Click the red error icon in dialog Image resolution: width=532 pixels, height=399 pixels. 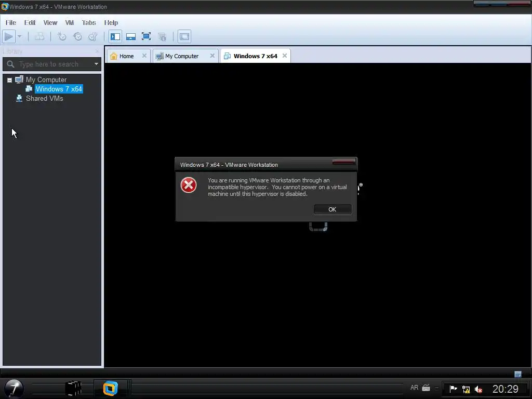(189, 185)
